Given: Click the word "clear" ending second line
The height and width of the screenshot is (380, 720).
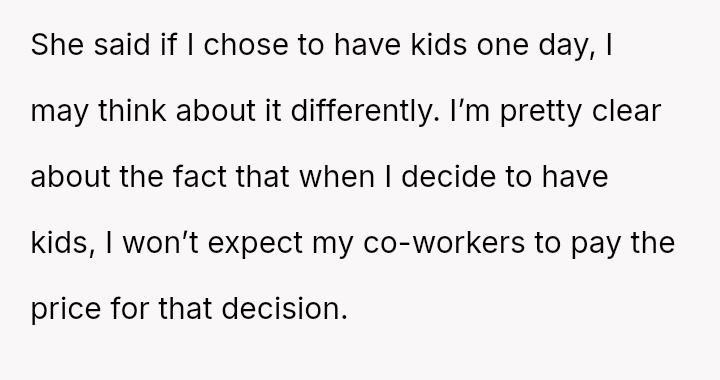Looking at the screenshot, I should click(626, 111).
